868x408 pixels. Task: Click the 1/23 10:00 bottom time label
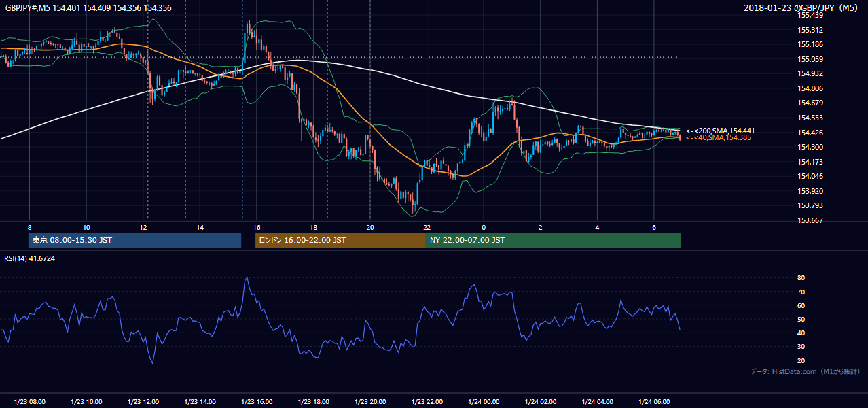86,402
